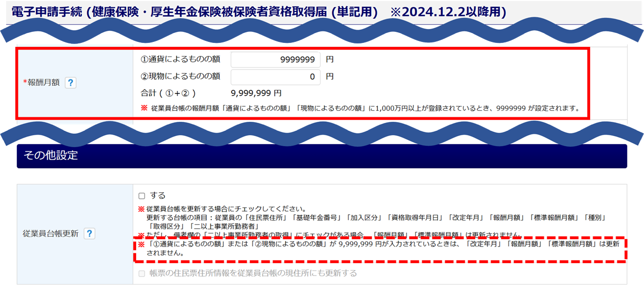
Task: Click the dashed-outlined note about 9,999,999 円
Action: (x=379, y=249)
